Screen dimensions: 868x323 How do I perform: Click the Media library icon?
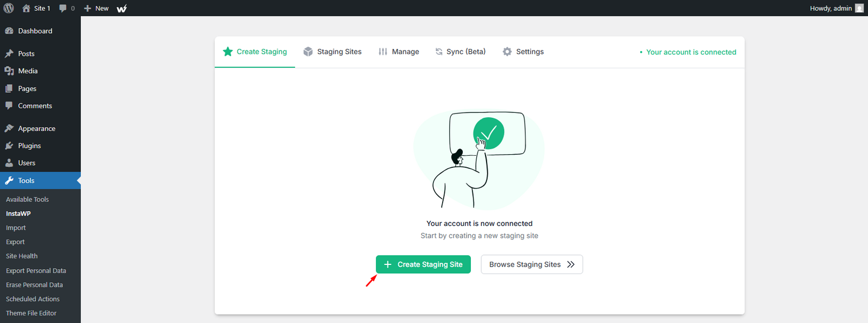coord(9,71)
